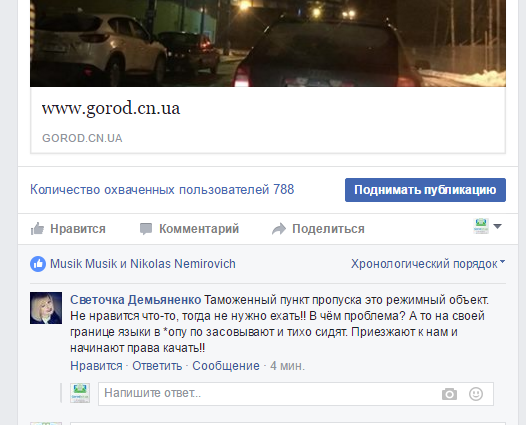The height and width of the screenshot is (425, 526).
Task: Like the comment via Нравится link
Action: [96, 366]
